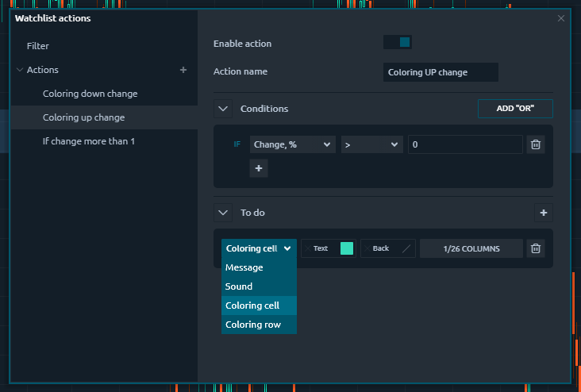
Task: Click the Action name input field
Action: [x=441, y=72]
